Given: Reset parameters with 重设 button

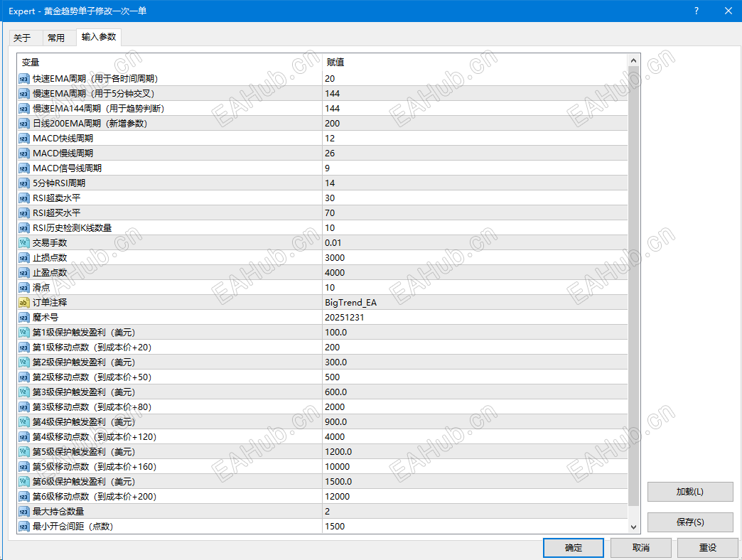Looking at the screenshot, I should pyautogui.click(x=708, y=548).
